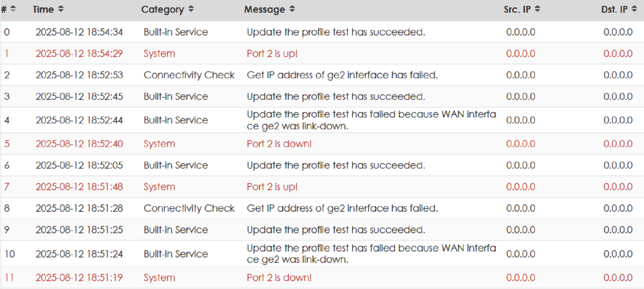Select row 10 link-down failure message
Image resolution: width=644 pixels, height=289 pixels.
point(371,254)
